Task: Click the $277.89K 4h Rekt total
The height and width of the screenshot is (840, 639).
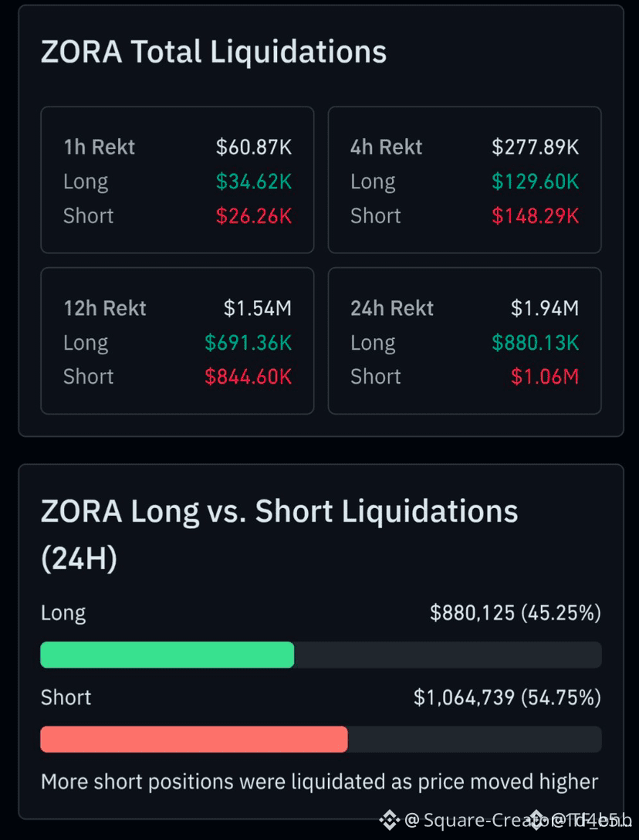Action: [x=536, y=147]
